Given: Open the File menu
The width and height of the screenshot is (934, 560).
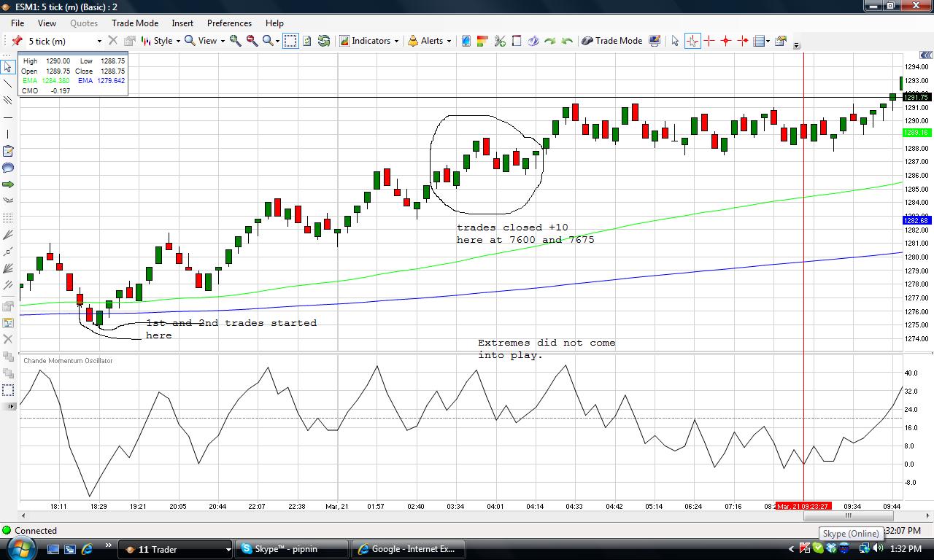Looking at the screenshot, I should coord(17,23).
